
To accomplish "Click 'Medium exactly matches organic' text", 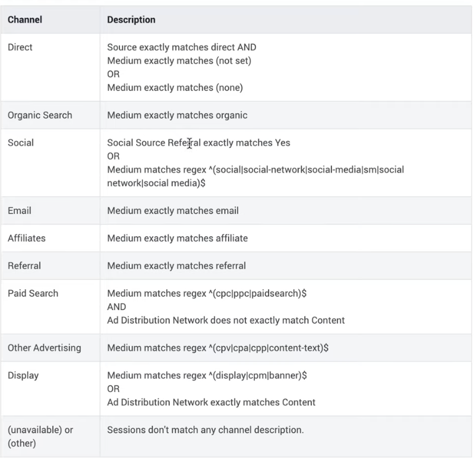I will pos(177,115).
